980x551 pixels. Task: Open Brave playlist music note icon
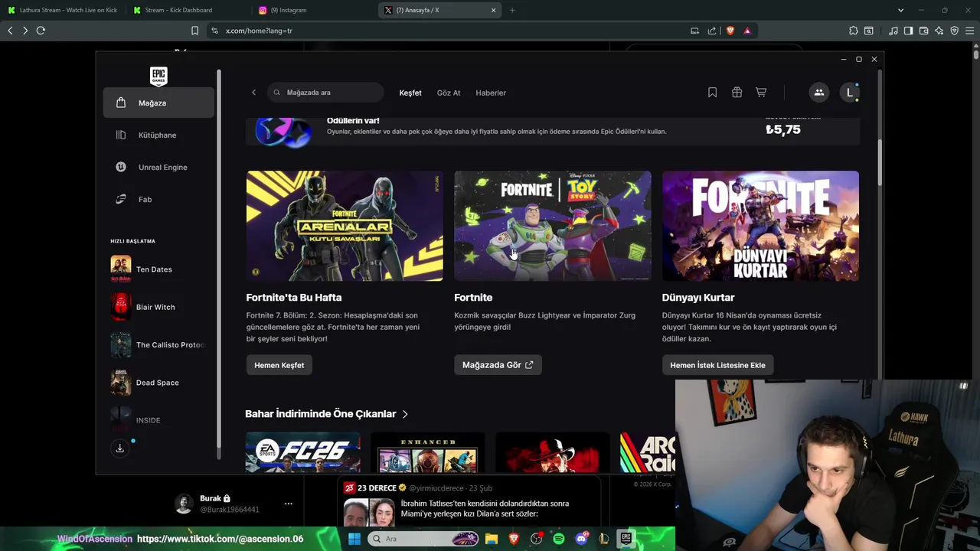tap(893, 31)
